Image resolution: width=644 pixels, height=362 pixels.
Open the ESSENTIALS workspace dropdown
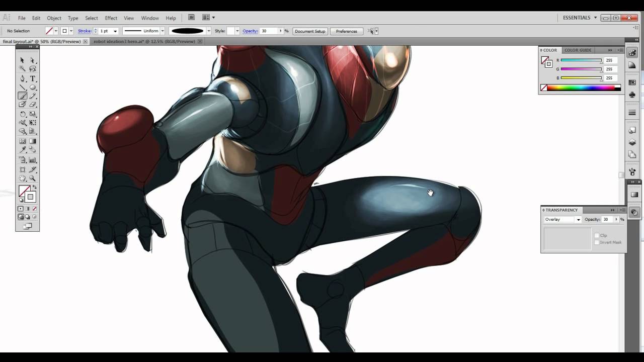tap(580, 18)
